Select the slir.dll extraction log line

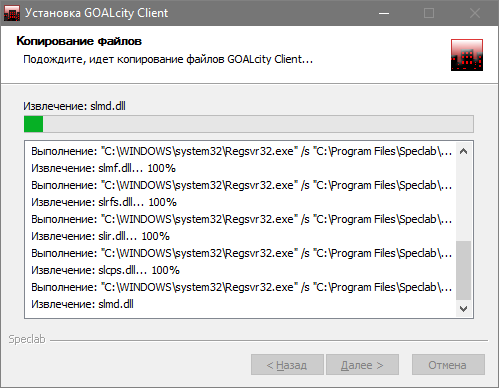(x=100, y=236)
